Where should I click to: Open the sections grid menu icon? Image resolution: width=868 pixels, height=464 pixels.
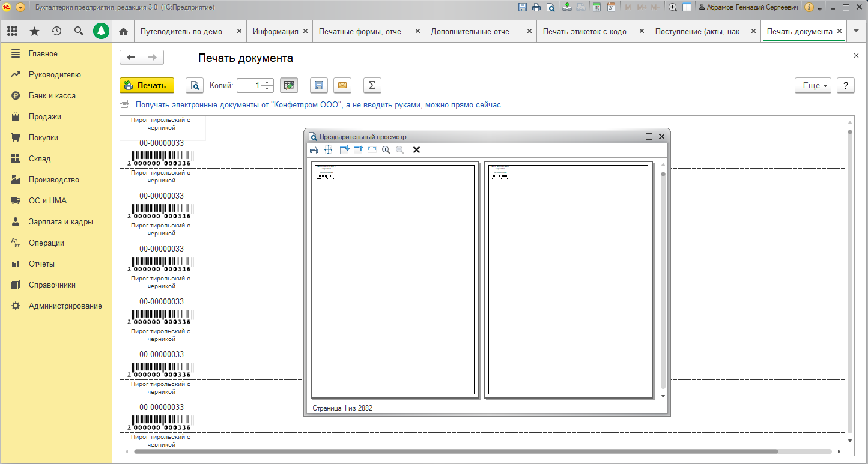[x=12, y=31]
